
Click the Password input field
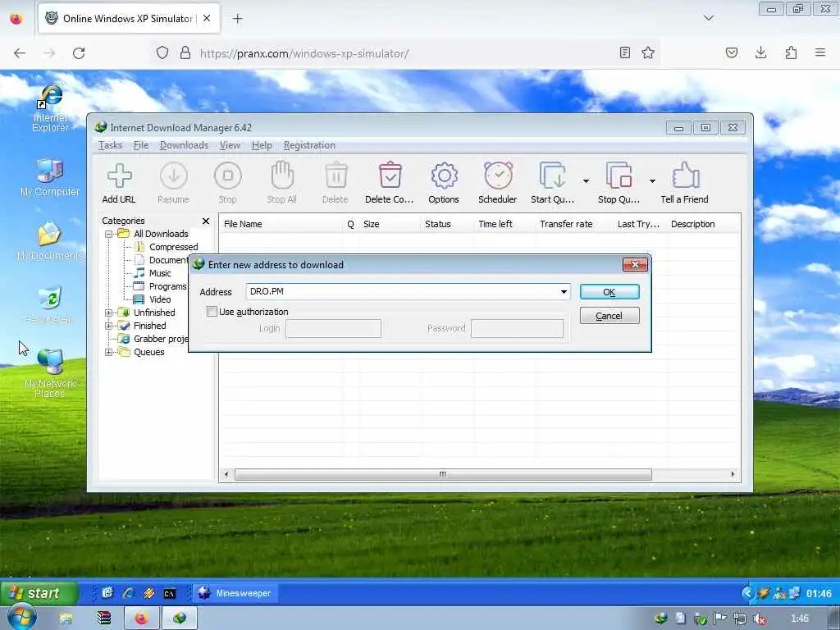point(517,328)
